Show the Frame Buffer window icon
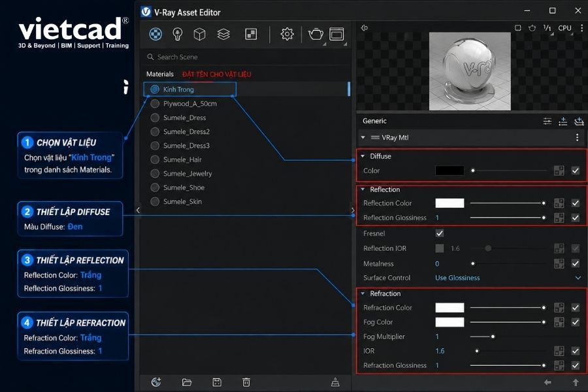 [336, 34]
